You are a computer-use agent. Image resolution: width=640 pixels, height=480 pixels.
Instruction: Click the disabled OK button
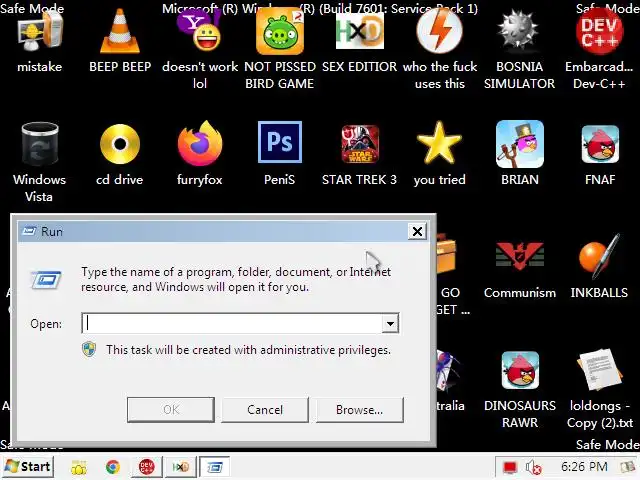pyautogui.click(x=171, y=409)
